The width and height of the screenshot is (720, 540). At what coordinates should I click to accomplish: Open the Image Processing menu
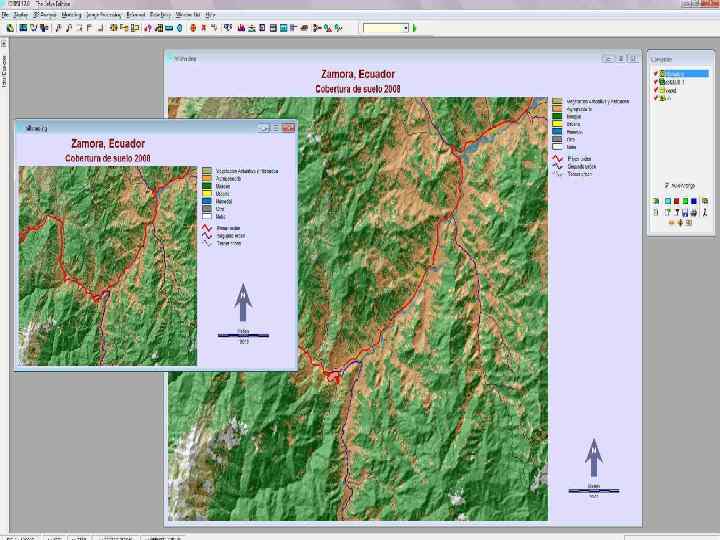click(x=104, y=15)
